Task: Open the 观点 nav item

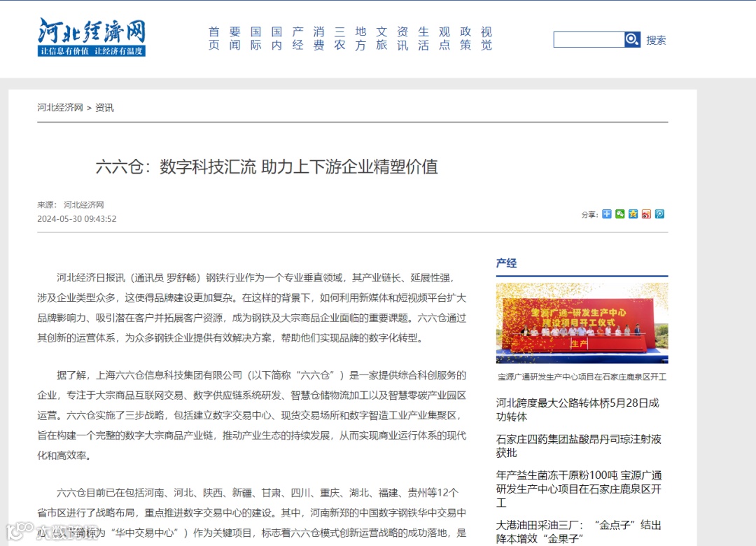Action: point(444,38)
